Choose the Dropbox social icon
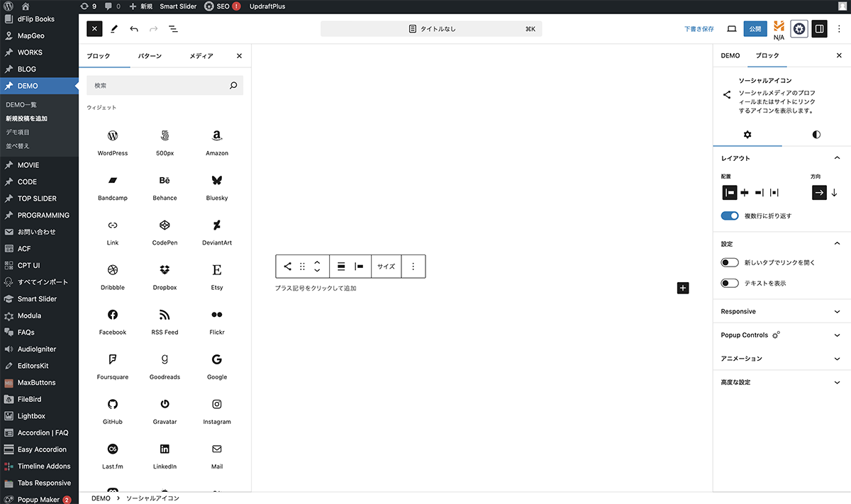Viewport: 851px width, 504px height. tap(165, 276)
